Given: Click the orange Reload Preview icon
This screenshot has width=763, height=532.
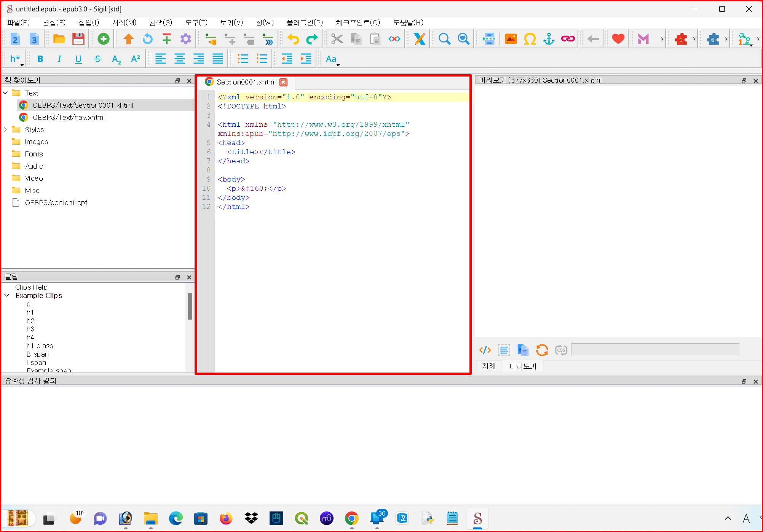Looking at the screenshot, I should coord(542,350).
